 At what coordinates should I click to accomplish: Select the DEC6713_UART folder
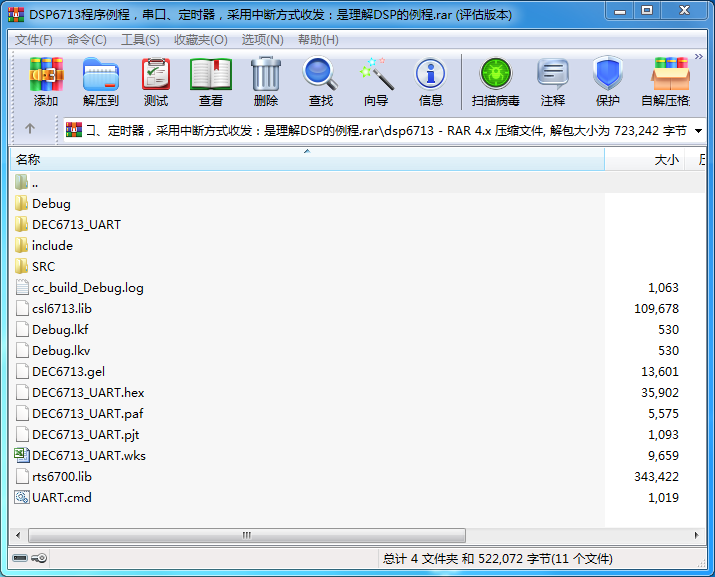tap(67, 224)
